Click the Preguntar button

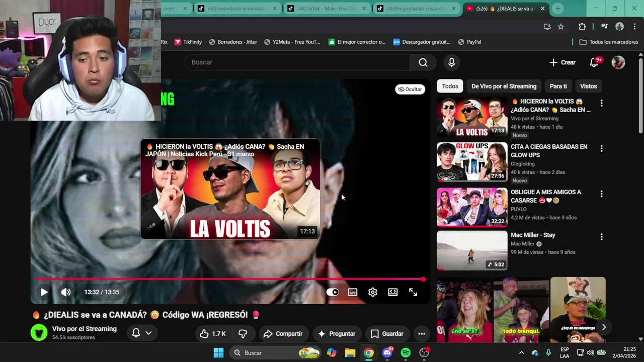(337, 334)
